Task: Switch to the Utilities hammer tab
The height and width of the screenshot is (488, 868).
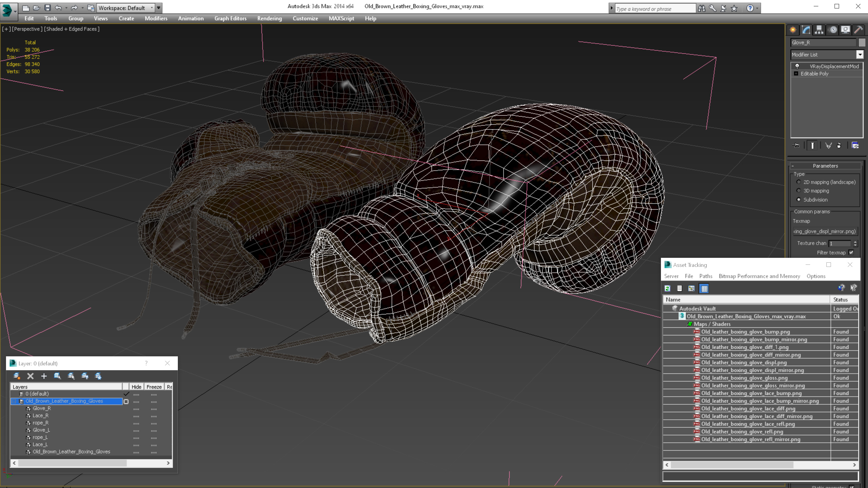Action: click(x=858, y=30)
